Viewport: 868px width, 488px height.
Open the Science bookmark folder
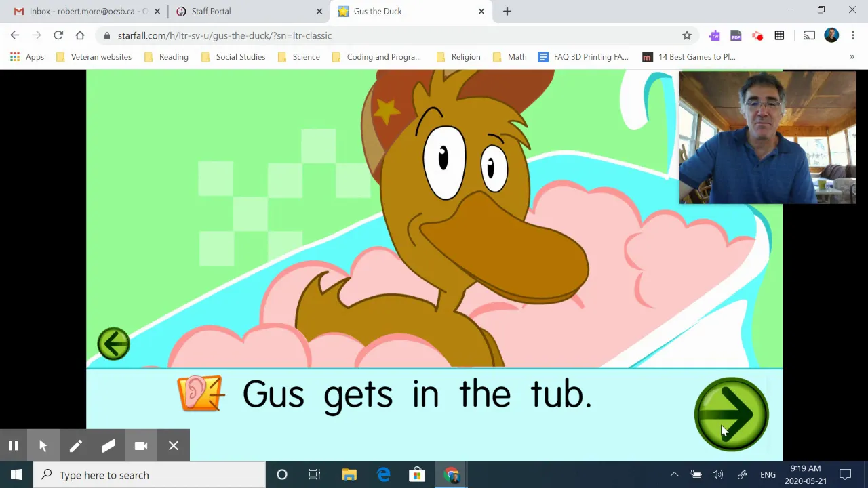click(298, 57)
